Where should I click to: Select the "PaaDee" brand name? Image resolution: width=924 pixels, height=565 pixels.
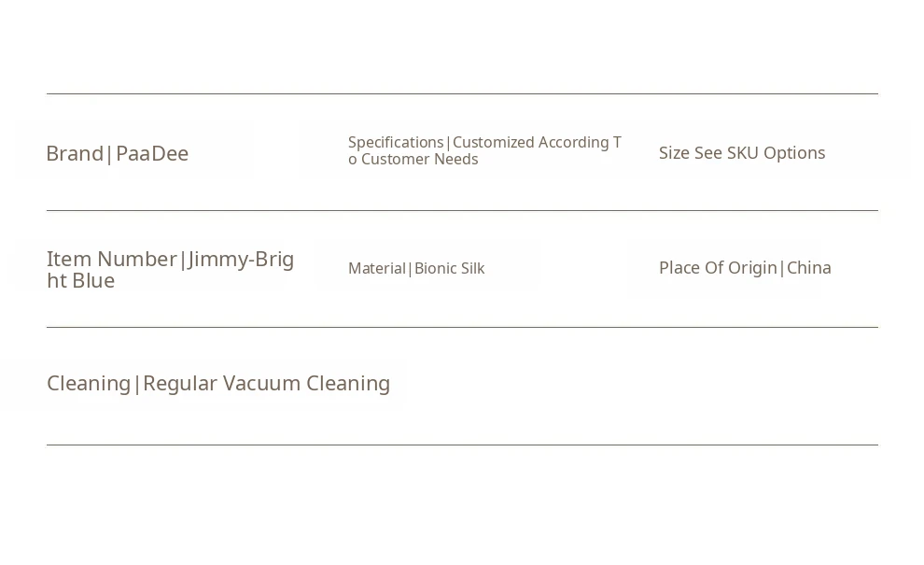pyautogui.click(x=152, y=154)
